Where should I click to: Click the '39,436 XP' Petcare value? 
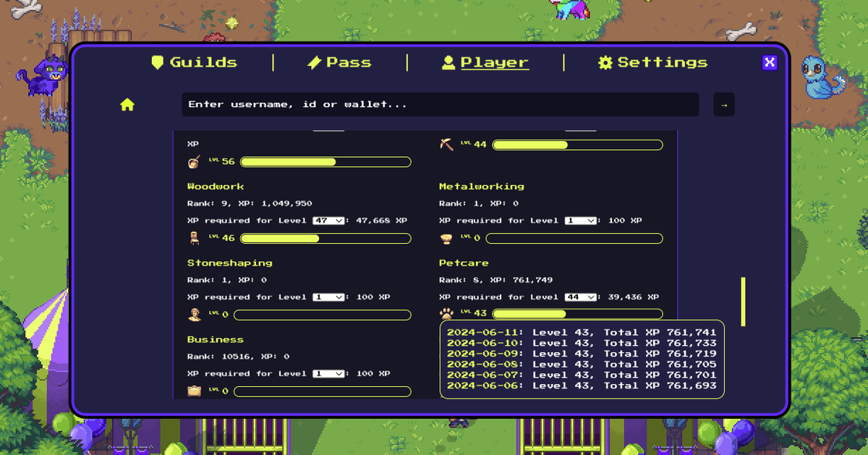click(633, 297)
